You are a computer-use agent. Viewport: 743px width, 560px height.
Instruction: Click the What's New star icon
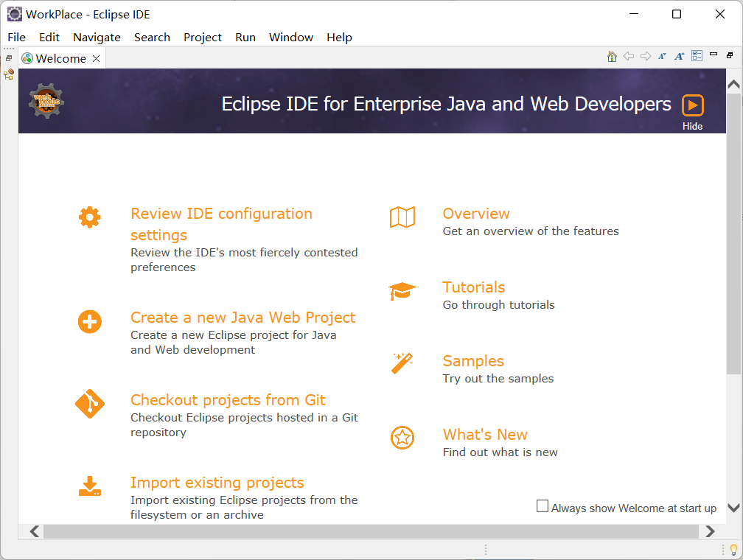click(x=402, y=437)
